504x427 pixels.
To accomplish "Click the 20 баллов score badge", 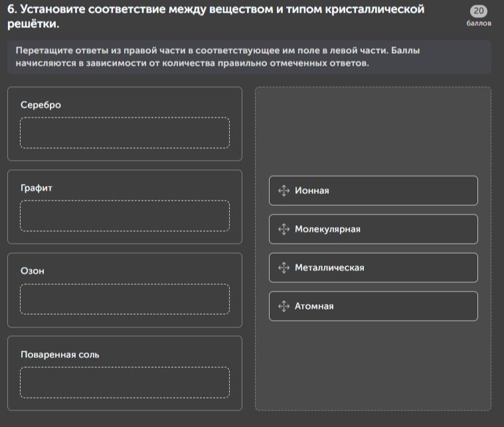I will pos(479,16).
